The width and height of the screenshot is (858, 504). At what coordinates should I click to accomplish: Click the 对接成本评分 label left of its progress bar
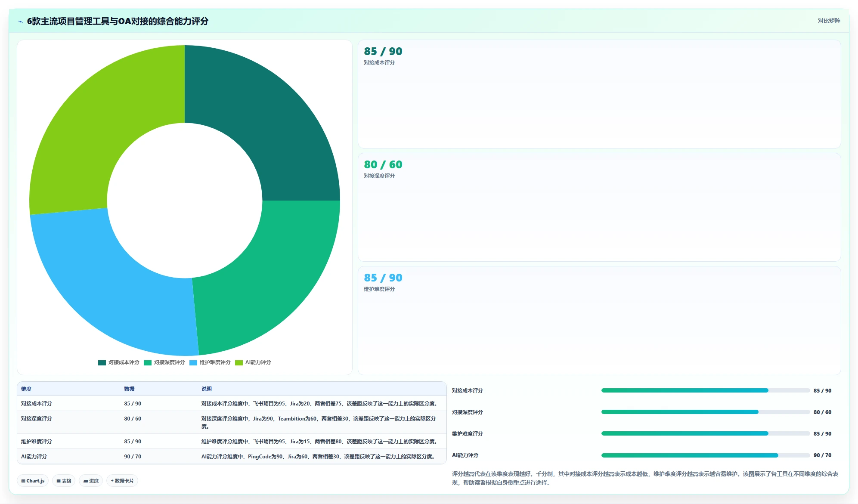[468, 391]
